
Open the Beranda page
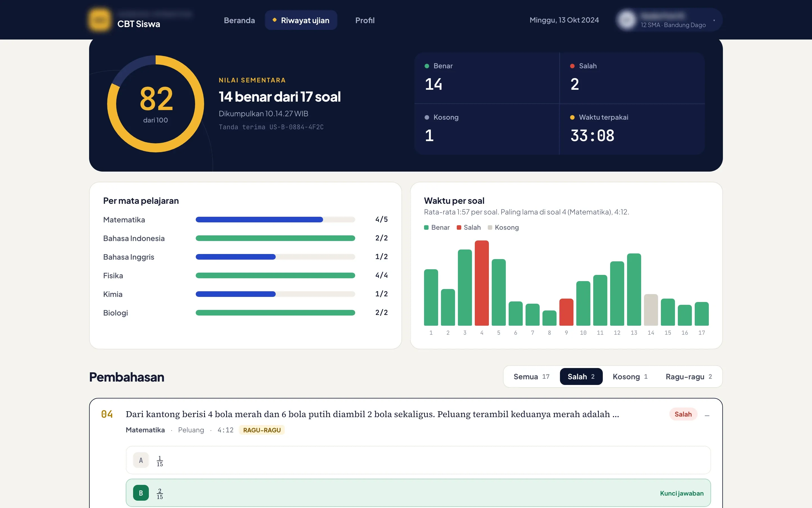click(x=239, y=20)
